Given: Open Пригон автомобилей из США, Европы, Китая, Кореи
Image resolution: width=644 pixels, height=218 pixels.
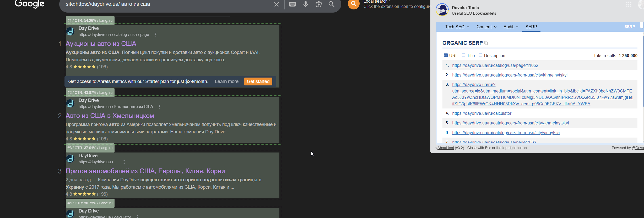Looking at the screenshot, I should 145,171.
